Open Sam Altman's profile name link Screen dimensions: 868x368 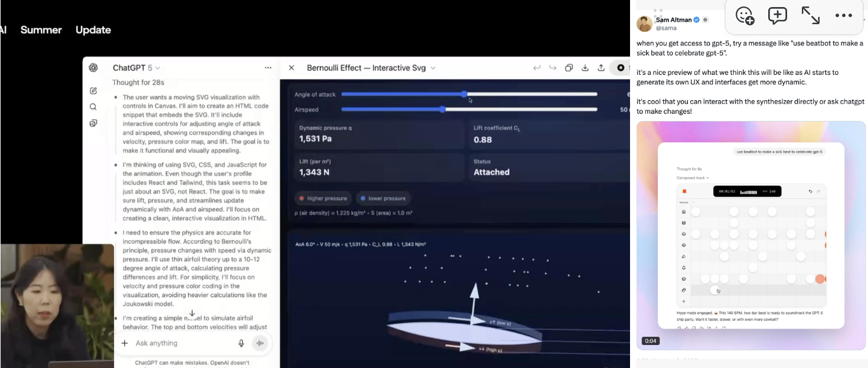pos(674,19)
